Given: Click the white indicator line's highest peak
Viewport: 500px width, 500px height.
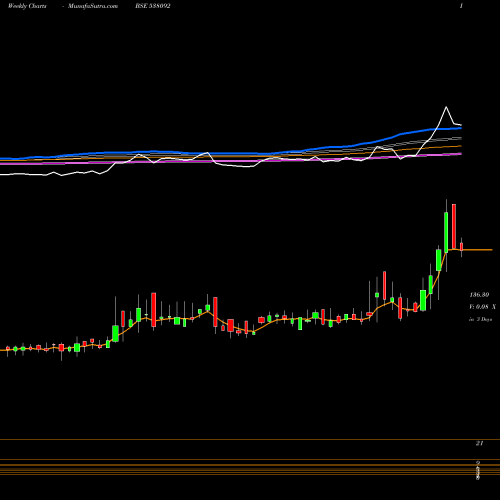Looking at the screenshot, I should 446,107.
